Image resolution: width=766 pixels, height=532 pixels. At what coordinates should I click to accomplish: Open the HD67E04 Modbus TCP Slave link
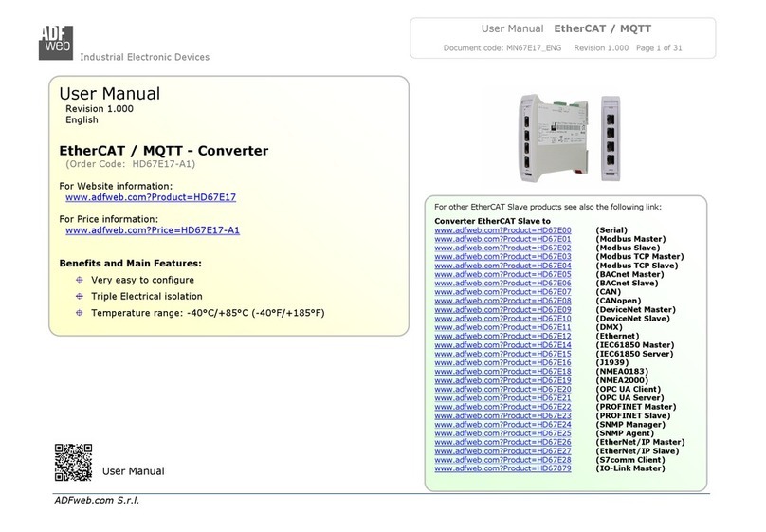(x=502, y=266)
